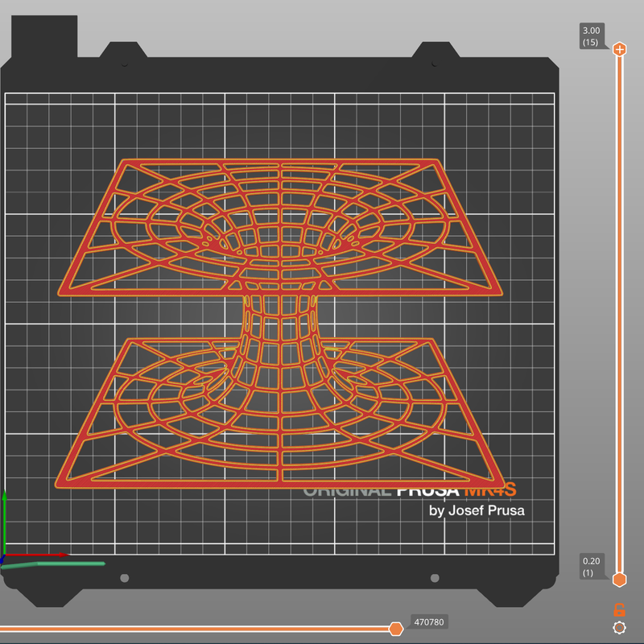Click the "470780" move count label
This screenshot has width=644, height=644.
point(429,622)
